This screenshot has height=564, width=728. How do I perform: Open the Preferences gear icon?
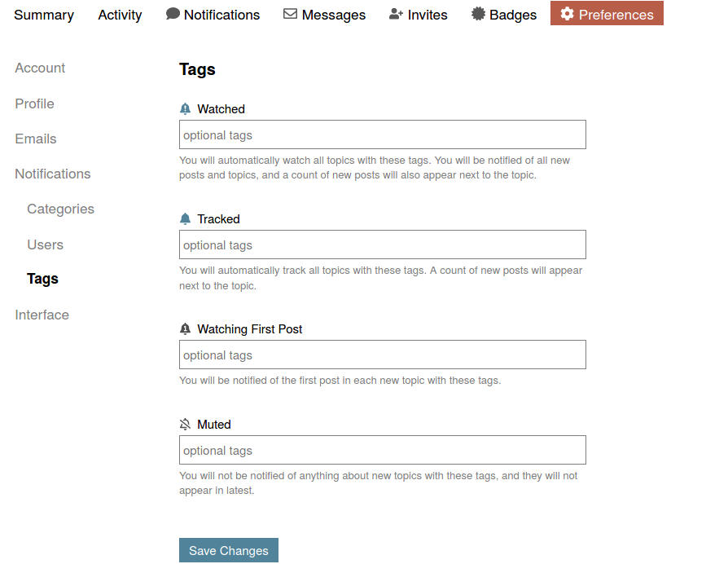click(x=568, y=13)
